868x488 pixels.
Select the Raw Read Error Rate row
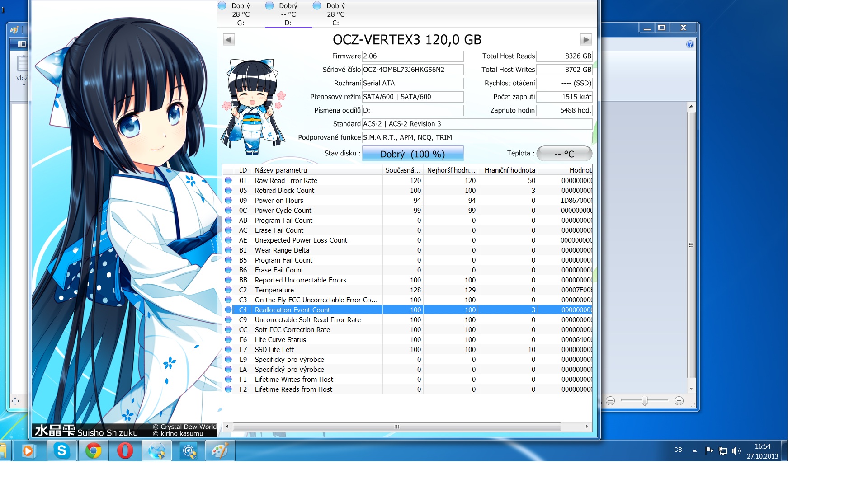(407, 181)
